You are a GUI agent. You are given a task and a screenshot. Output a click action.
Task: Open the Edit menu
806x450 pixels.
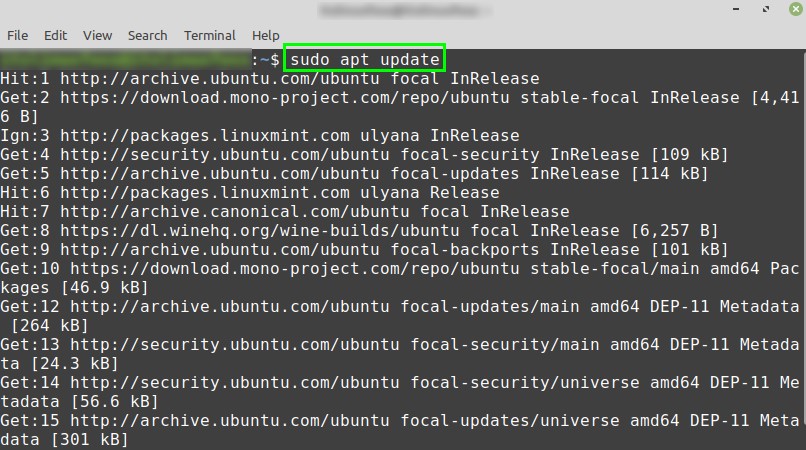pos(55,35)
